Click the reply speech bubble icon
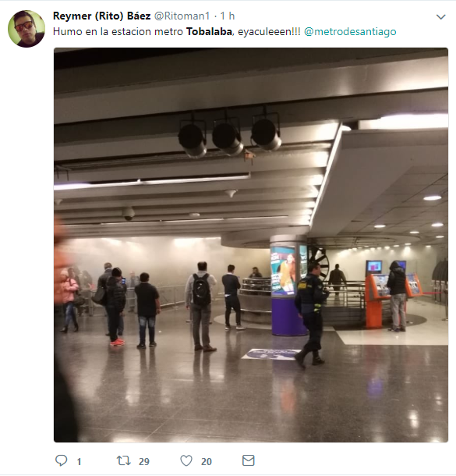 (62, 460)
